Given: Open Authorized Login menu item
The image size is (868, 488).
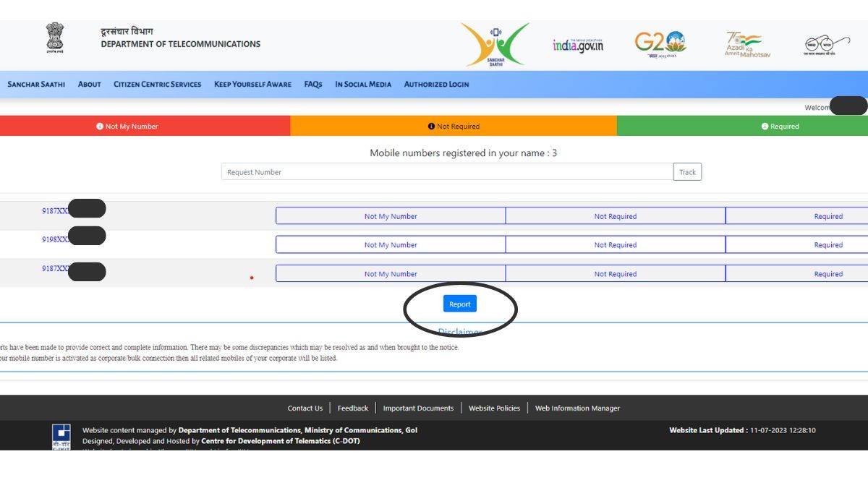Looking at the screenshot, I should tap(436, 85).
